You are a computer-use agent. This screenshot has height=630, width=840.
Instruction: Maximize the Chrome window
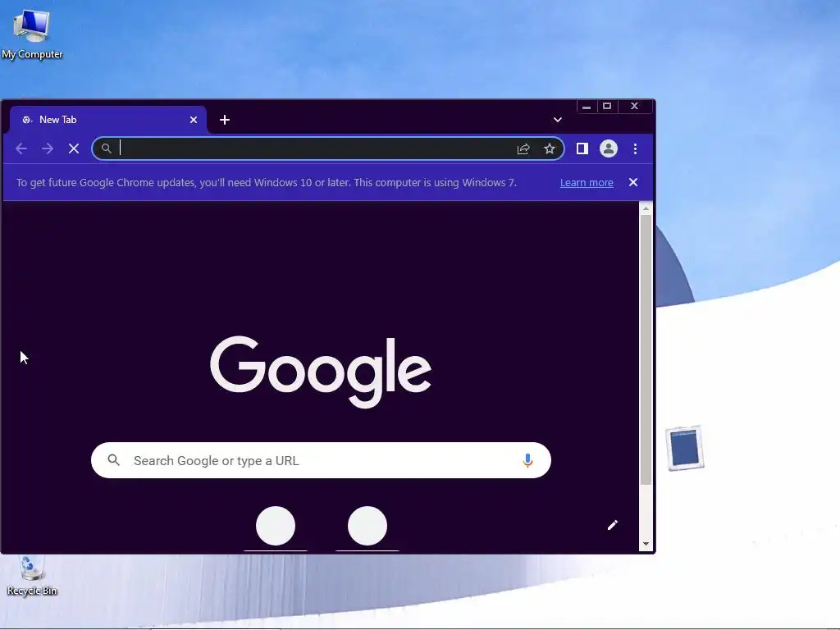click(607, 106)
